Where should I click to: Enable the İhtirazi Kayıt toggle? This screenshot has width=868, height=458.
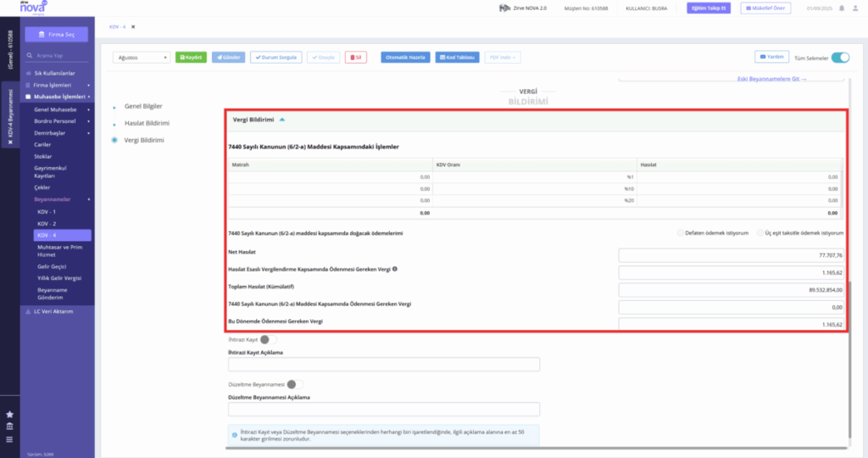(269, 339)
